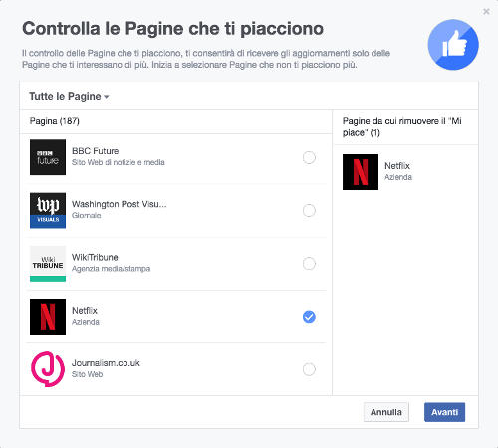The image size is (498, 448).
Task: Close the dialog with the X icon
Action: click(x=486, y=12)
